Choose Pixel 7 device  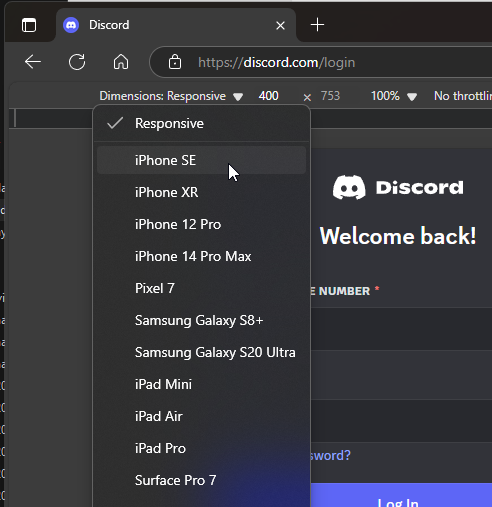(x=202, y=288)
